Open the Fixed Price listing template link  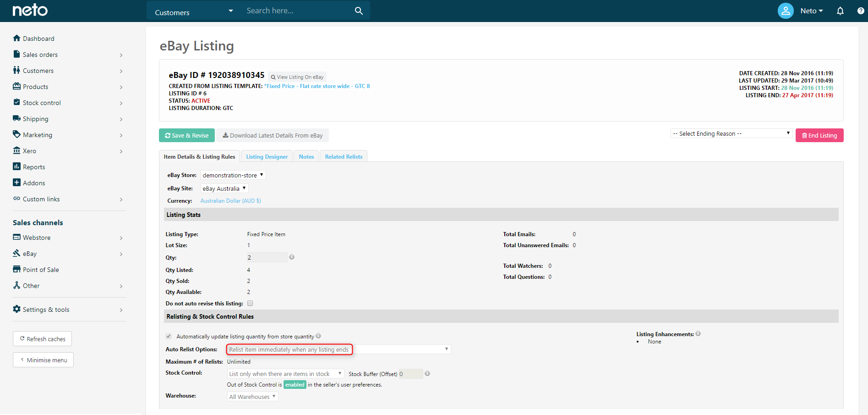317,86
